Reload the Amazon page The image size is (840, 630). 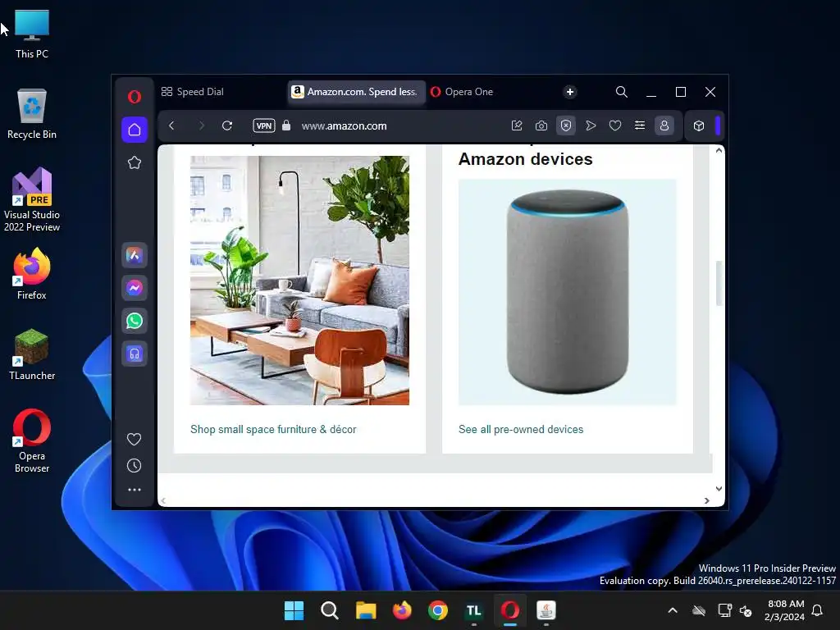(x=227, y=126)
